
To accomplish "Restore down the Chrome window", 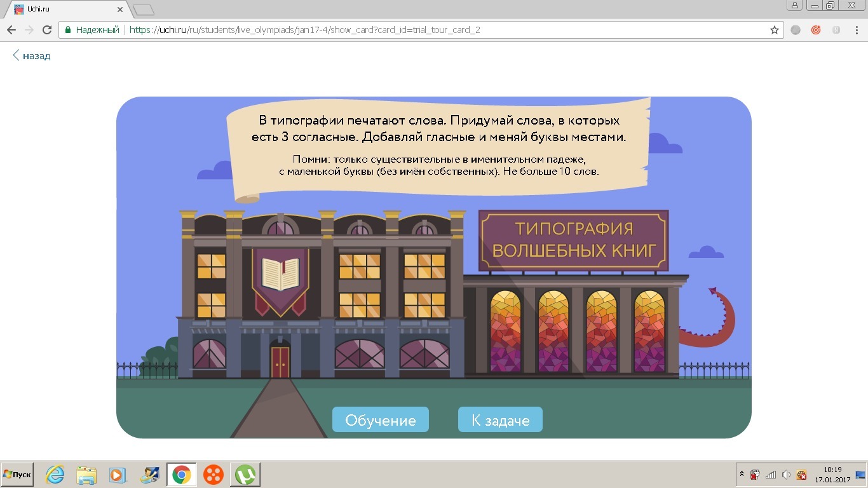I will coord(831,5).
